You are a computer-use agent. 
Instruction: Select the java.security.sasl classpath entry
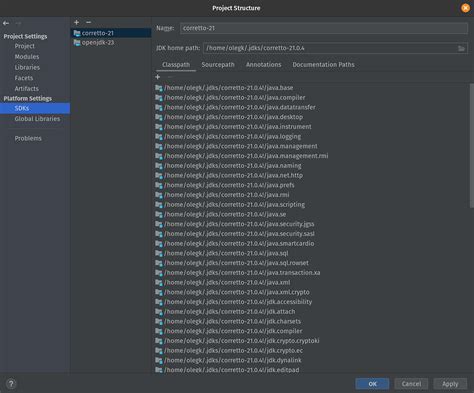235,234
